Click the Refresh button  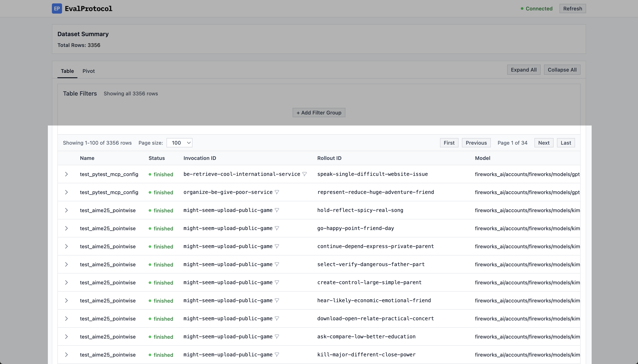coord(572,8)
